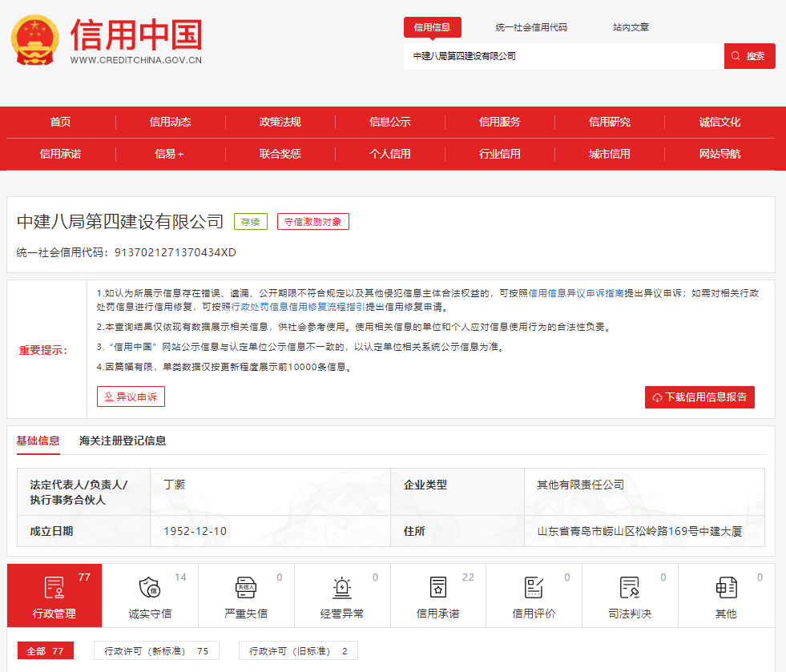Screen dimensions: 786x672
Task: Focus the company name search field
Action: [564, 55]
